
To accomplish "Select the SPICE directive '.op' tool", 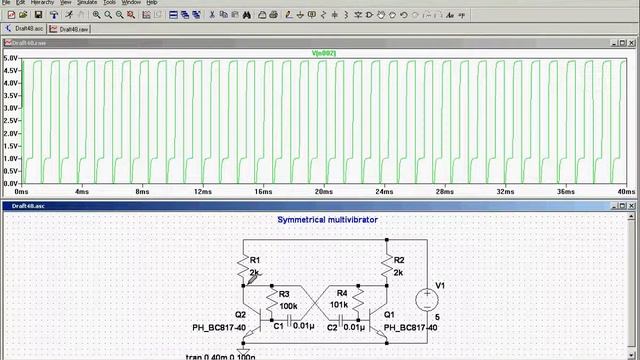I will click(462, 15).
